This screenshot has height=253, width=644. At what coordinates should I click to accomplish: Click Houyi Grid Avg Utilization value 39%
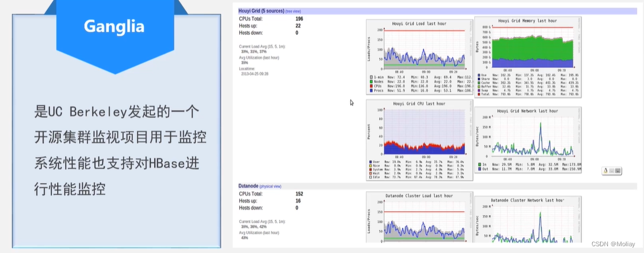(244, 63)
